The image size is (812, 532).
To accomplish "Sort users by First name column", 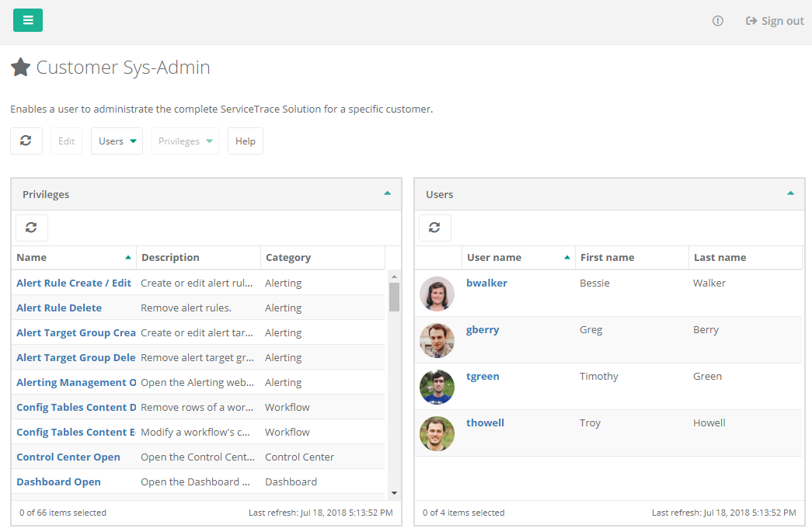I will [x=632, y=257].
